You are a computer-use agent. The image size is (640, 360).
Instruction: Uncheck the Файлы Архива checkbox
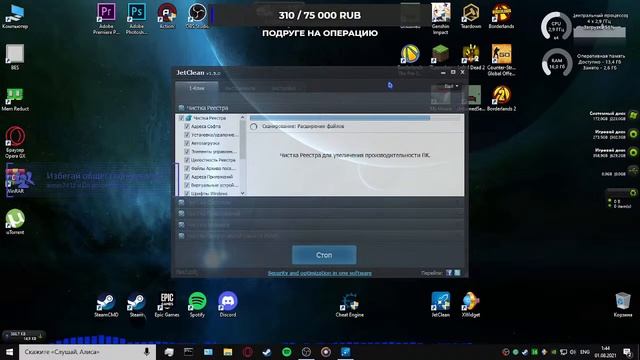pos(187,168)
